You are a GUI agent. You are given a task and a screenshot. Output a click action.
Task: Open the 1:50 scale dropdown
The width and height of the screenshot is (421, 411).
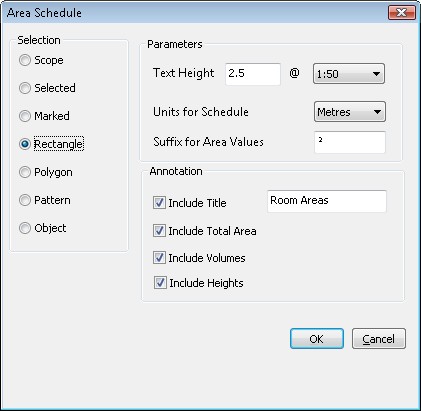coord(349,74)
